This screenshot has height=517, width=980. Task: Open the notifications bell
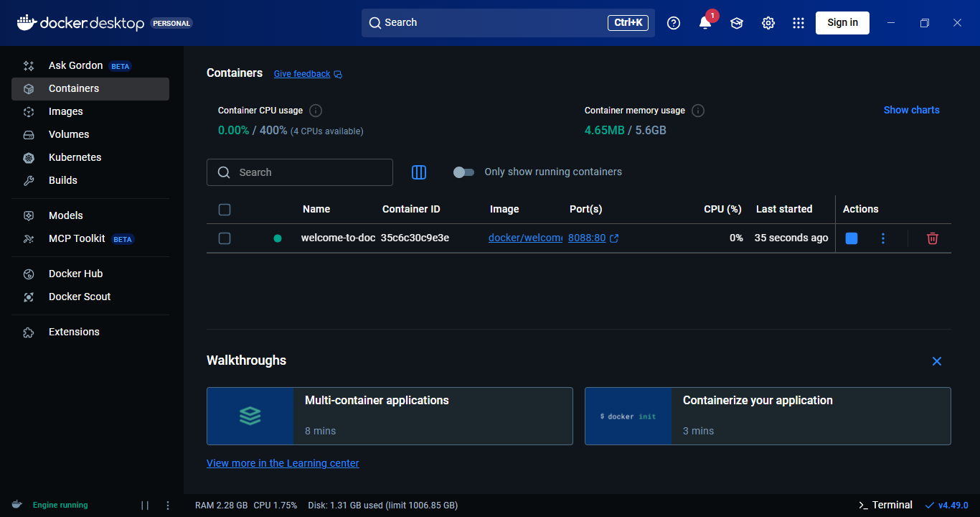705,22
